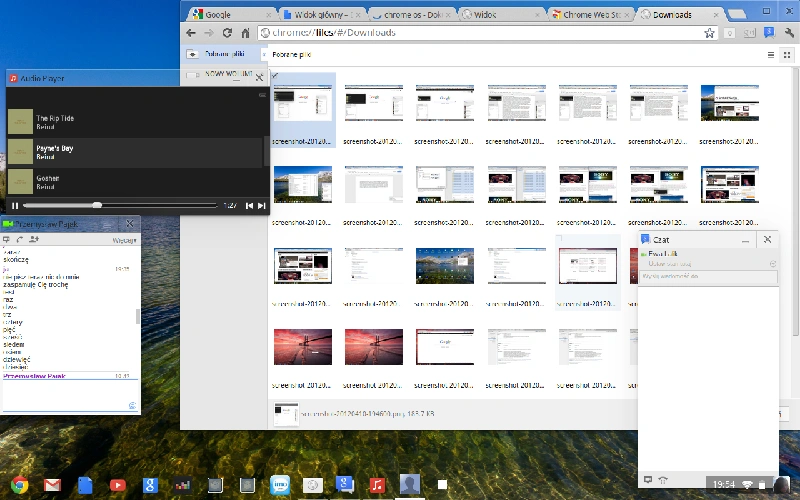This screenshot has height=500, width=800.
Task: Minimize the Czat panel
Action: (745, 240)
